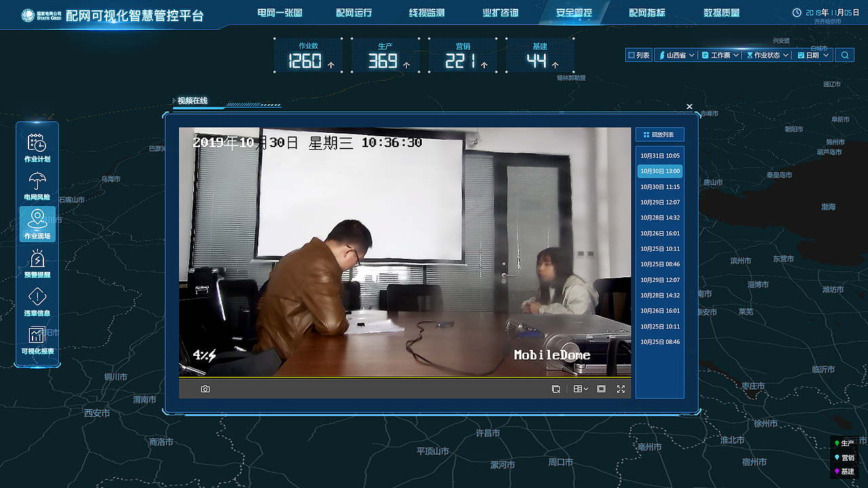Click the 唐山市 map label
Viewport: 868px width, 488px height.
pyautogui.click(x=713, y=182)
